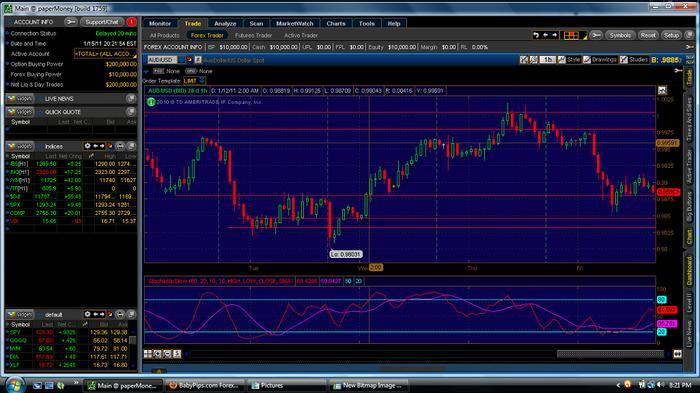Click the green info icon on chart
This screenshot has width=700, height=393.
pos(151,102)
